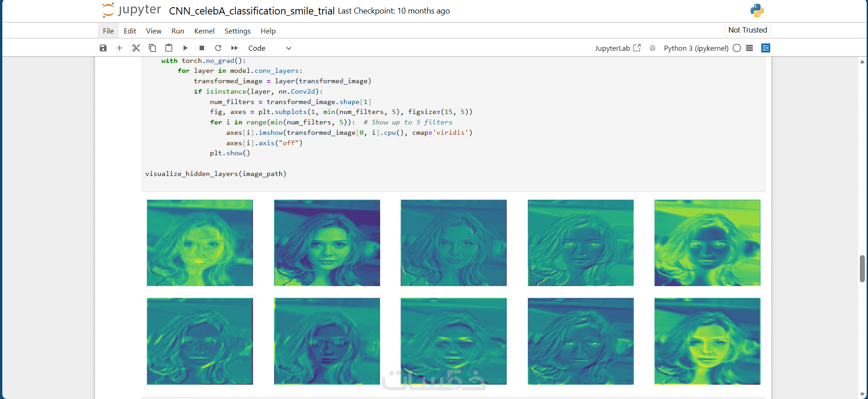868x399 pixels.
Task: Click the axes[i].axis("off") code line
Action: 264,143
